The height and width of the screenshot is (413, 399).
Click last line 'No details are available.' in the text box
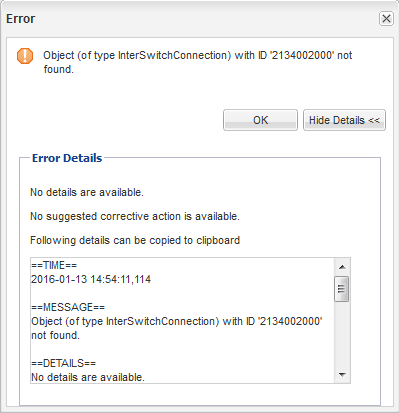click(x=88, y=377)
